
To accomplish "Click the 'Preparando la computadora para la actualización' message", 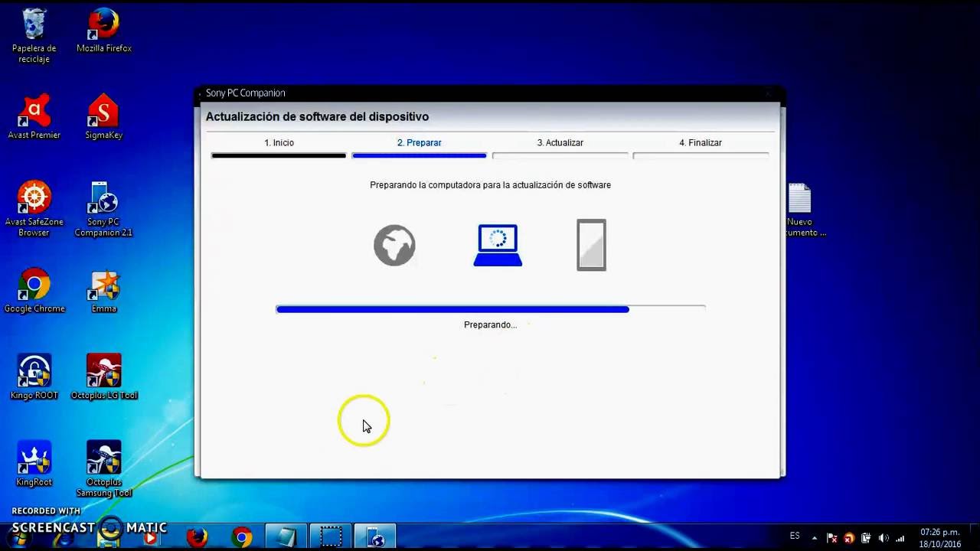I will (490, 185).
